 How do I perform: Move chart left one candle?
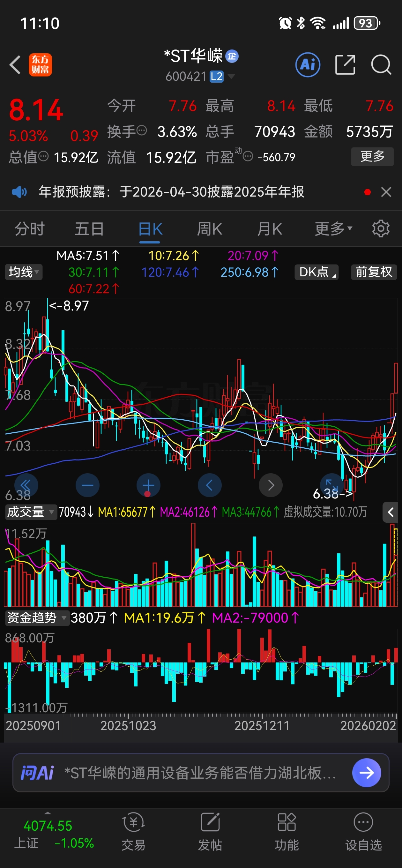[209, 485]
